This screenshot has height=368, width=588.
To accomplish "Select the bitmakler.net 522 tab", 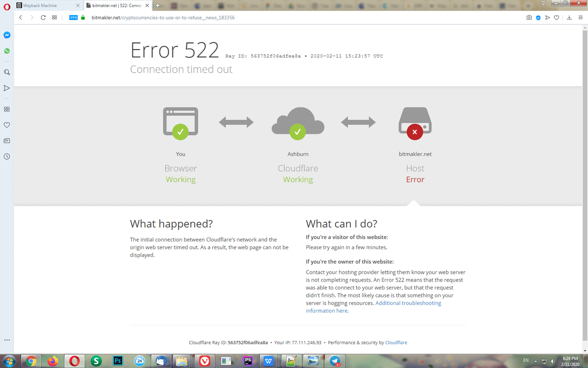I will point(117,5).
